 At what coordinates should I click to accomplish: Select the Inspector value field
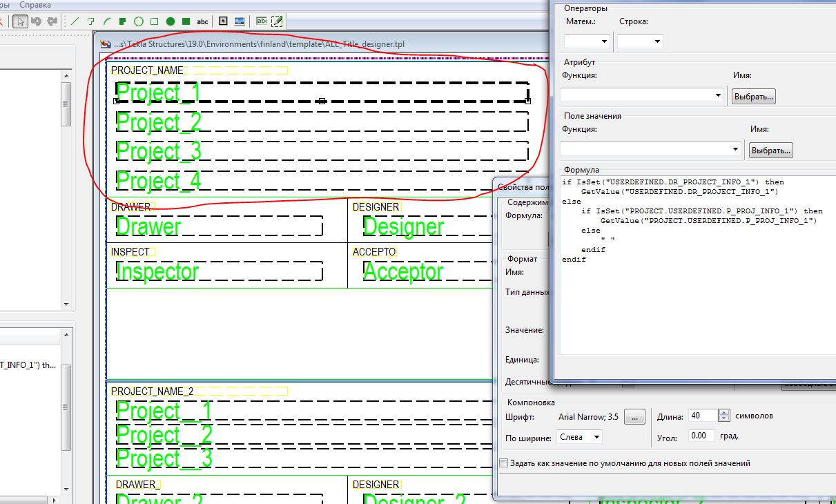point(219,271)
